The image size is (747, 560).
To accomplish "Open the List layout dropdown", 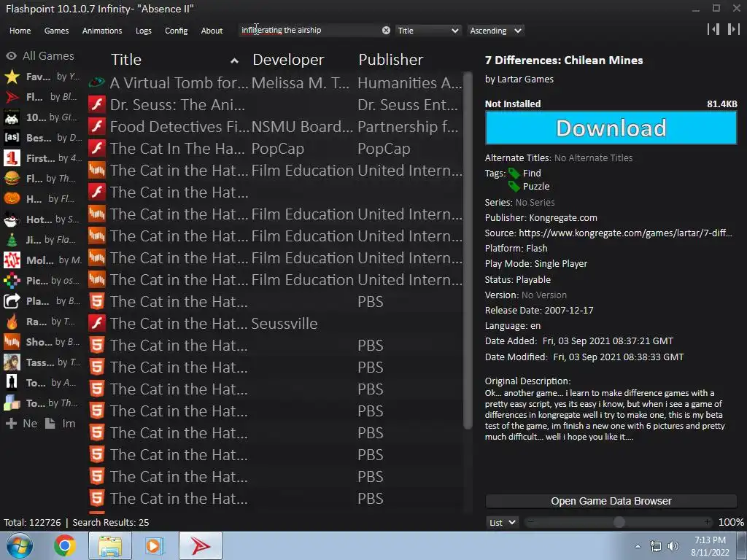I will [x=502, y=522].
